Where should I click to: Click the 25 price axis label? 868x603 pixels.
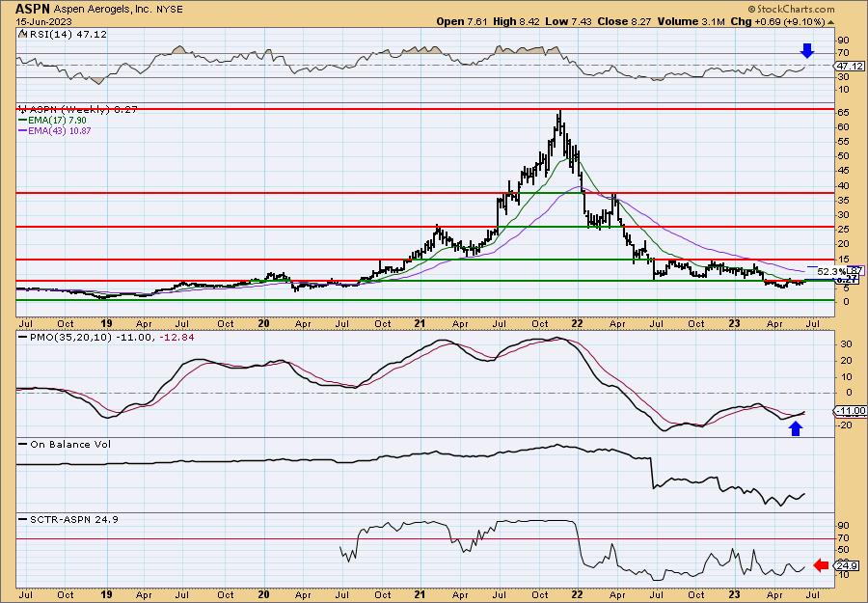843,230
